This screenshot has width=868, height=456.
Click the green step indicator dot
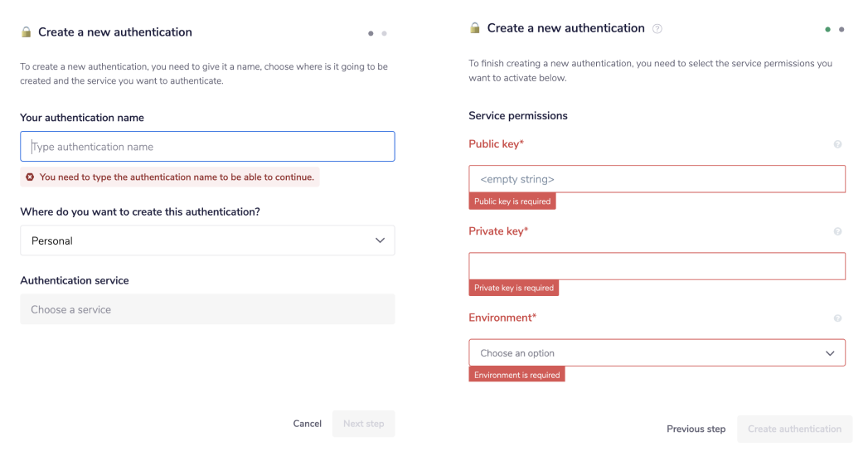[827, 29]
